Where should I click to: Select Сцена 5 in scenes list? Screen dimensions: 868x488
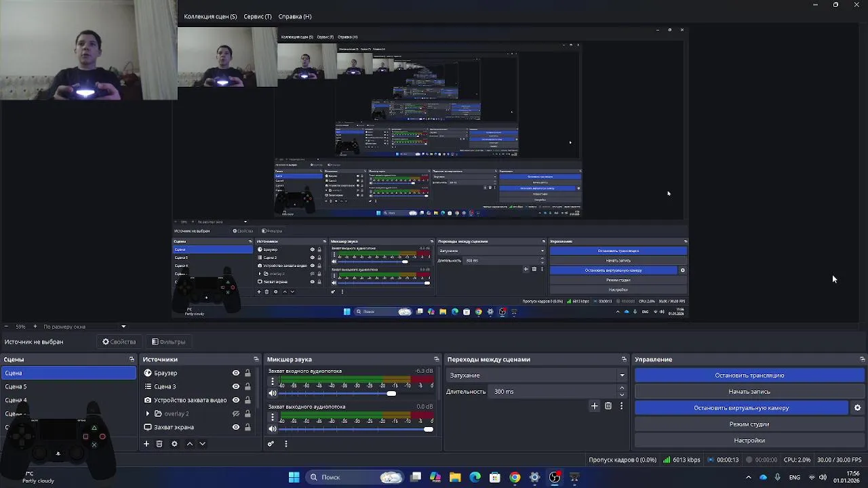68,386
